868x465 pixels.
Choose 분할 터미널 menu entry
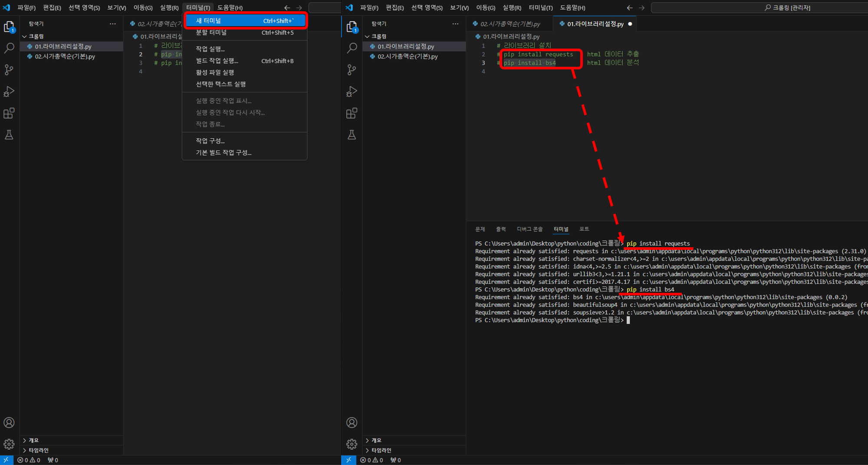(245, 33)
